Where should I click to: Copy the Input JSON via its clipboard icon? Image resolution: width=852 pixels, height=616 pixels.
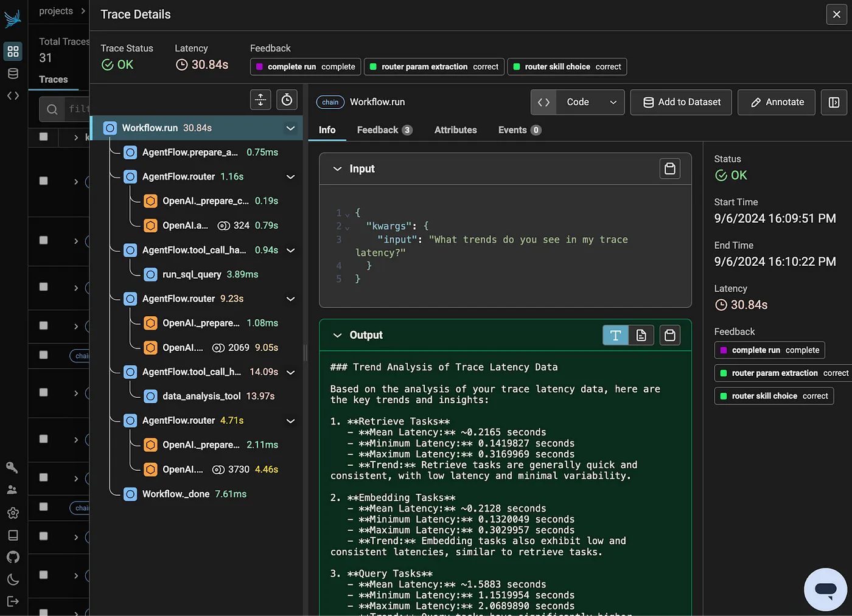click(x=669, y=168)
